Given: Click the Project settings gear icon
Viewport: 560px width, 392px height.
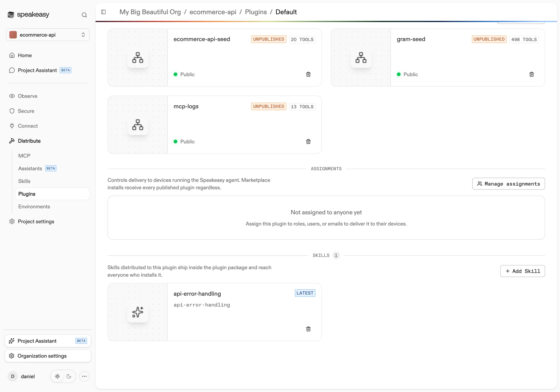Looking at the screenshot, I should click(x=12, y=221).
